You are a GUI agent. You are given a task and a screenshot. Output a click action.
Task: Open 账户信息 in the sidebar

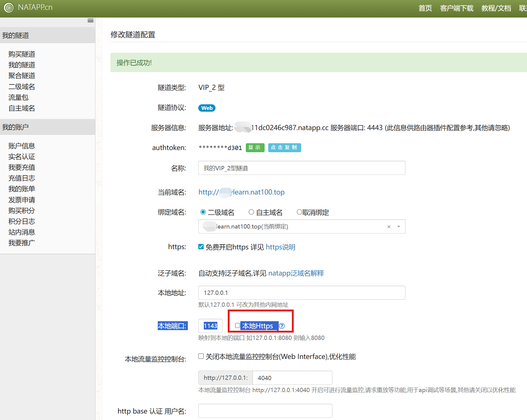22,146
